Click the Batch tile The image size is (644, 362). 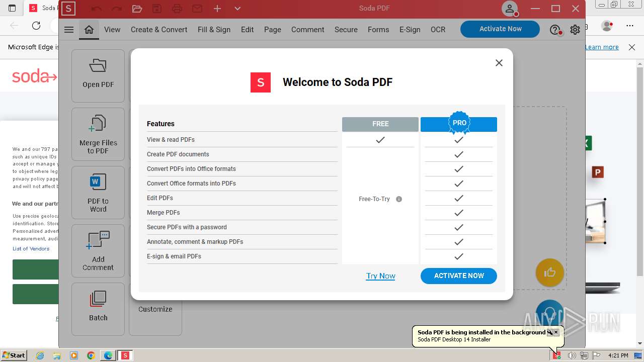[x=98, y=309]
